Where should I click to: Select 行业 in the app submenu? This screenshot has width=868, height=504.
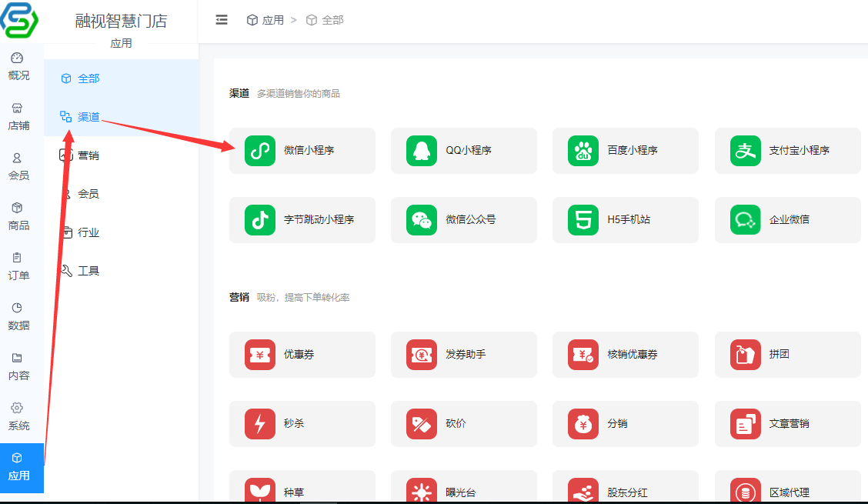[122, 232]
